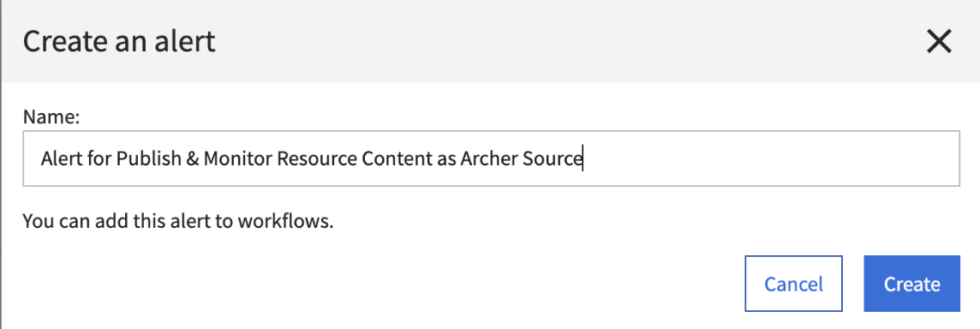The image size is (980, 329).
Task: Close the Create an alert dialog
Action: 938,42
